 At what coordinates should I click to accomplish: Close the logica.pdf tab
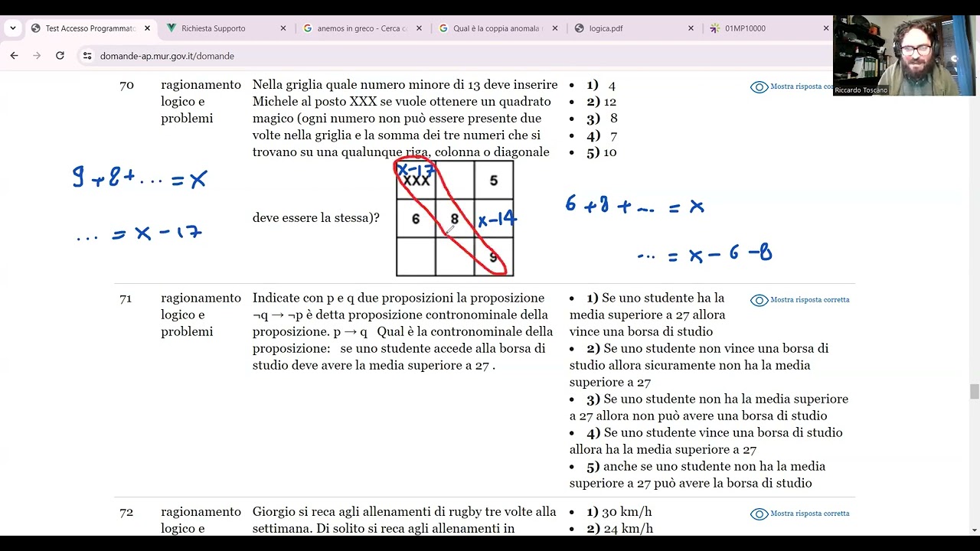tap(691, 28)
